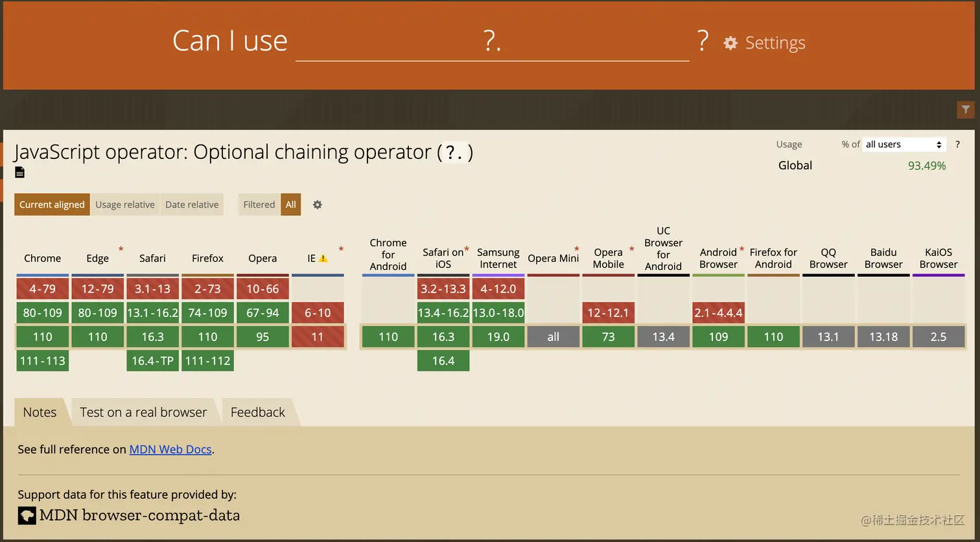Select the QQ Browser column header
The height and width of the screenshot is (542, 980).
click(828, 258)
